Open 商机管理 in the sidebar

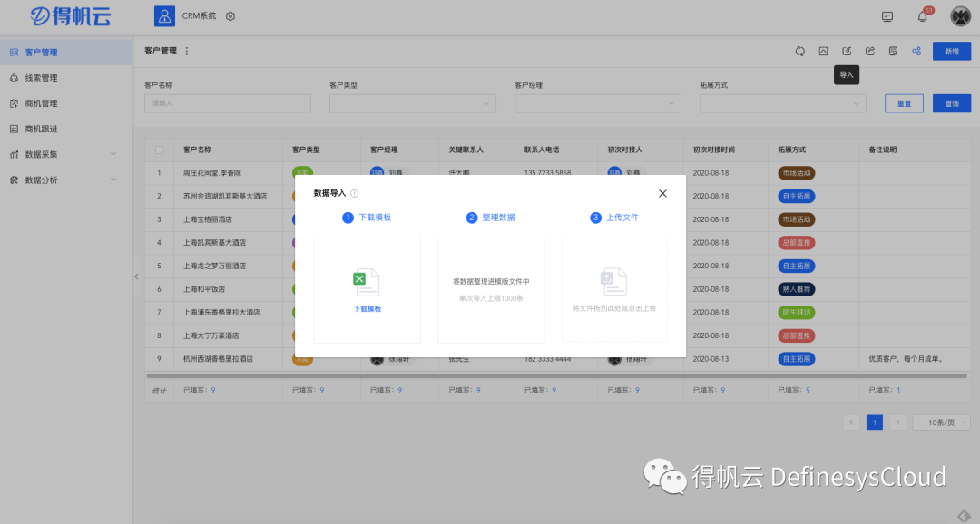coord(65,103)
